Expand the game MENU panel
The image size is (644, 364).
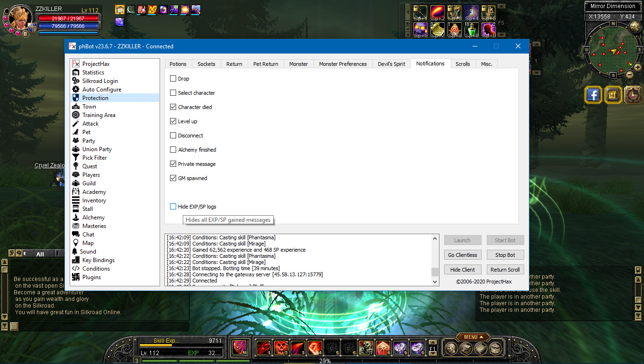tap(473, 337)
